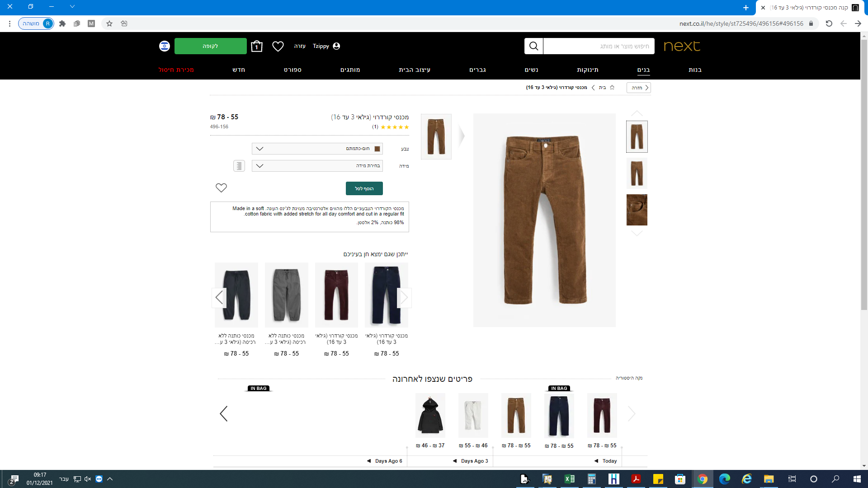Click the home icon in breadcrumb
868x488 pixels.
tap(612, 88)
